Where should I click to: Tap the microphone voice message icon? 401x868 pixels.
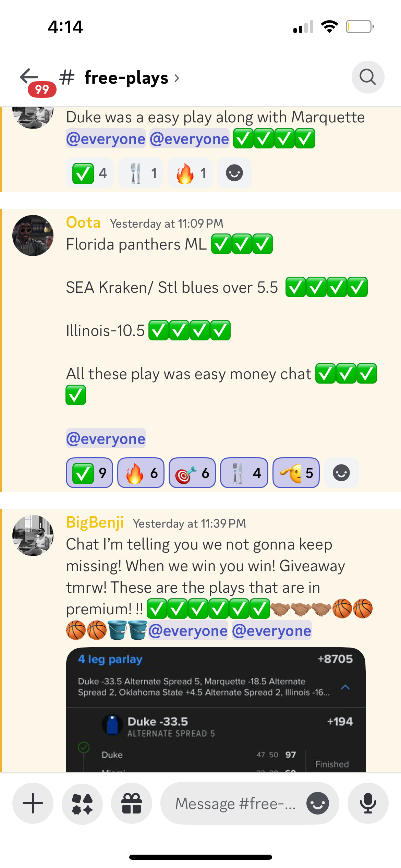coord(368,803)
